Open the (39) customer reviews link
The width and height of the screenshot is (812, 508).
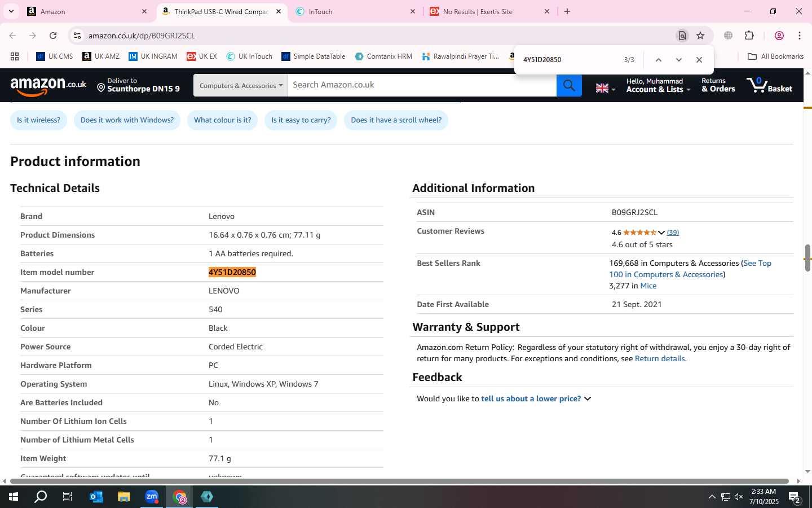[x=673, y=233]
